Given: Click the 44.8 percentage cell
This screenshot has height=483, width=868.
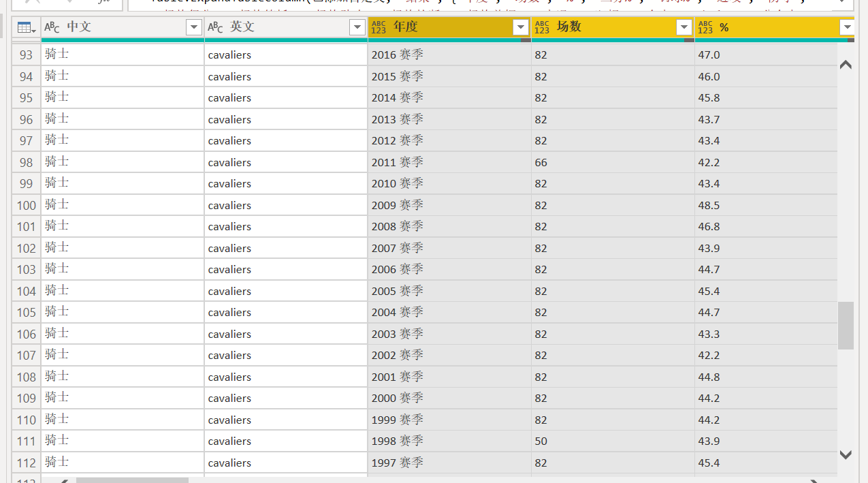Looking at the screenshot, I should click(766, 377).
